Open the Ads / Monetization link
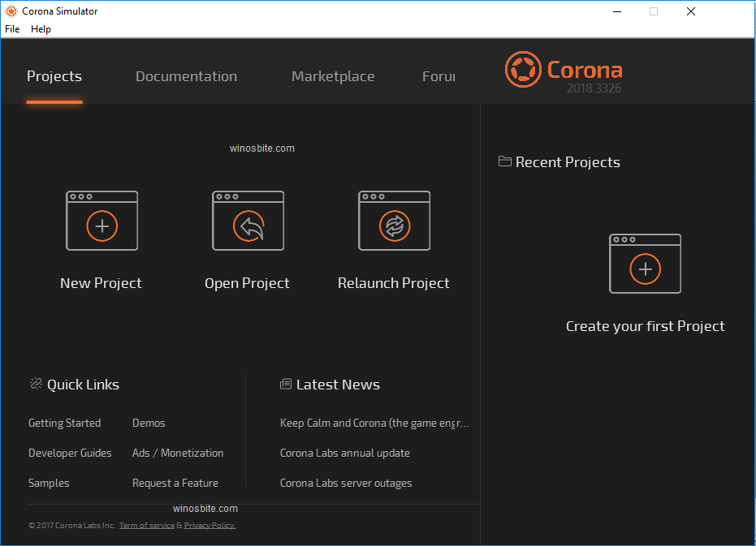This screenshot has height=546, width=756. click(178, 453)
